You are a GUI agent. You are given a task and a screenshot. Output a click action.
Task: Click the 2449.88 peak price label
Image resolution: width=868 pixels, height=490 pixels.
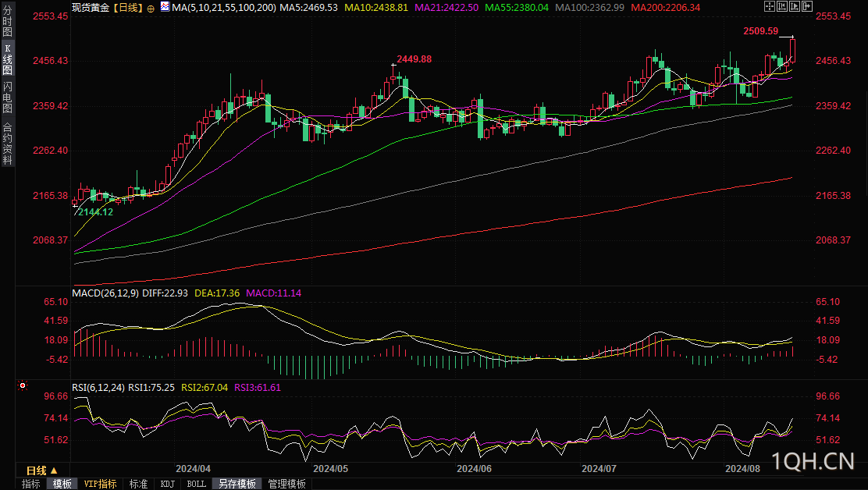click(414, 59)
